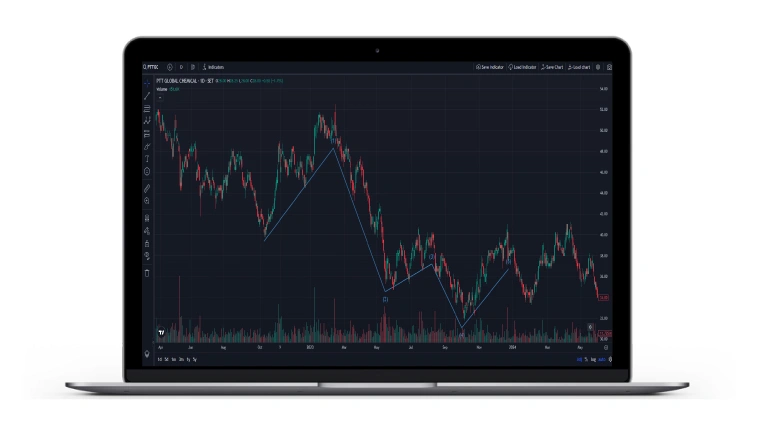Open the Indicators menu
This screenshot has height=435, width=758.
213,67
